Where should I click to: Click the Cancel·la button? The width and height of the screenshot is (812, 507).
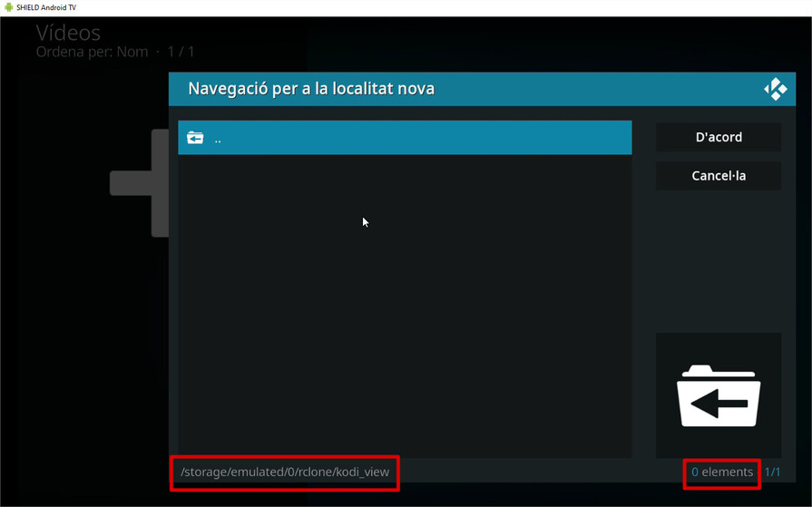(x=719, y=176)
